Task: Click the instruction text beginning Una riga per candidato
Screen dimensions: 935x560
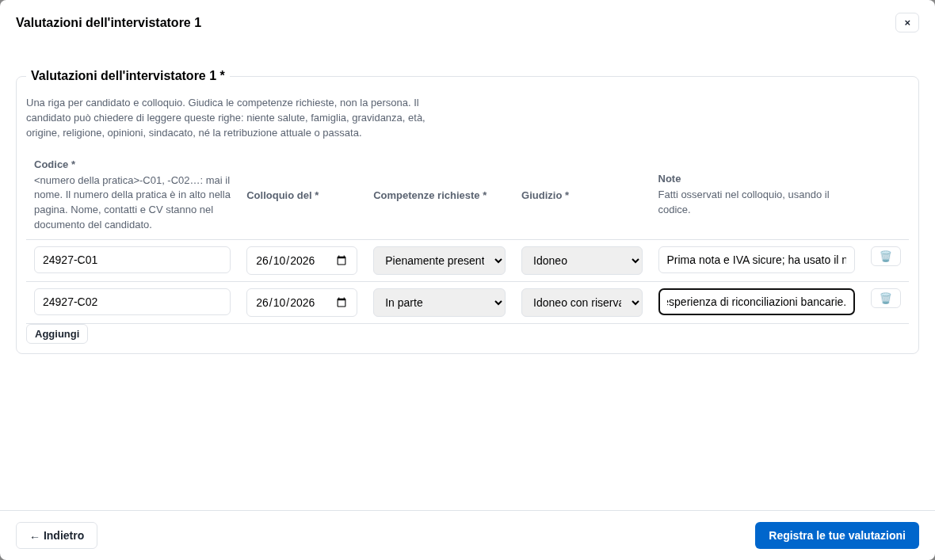Action: point(226,117)
